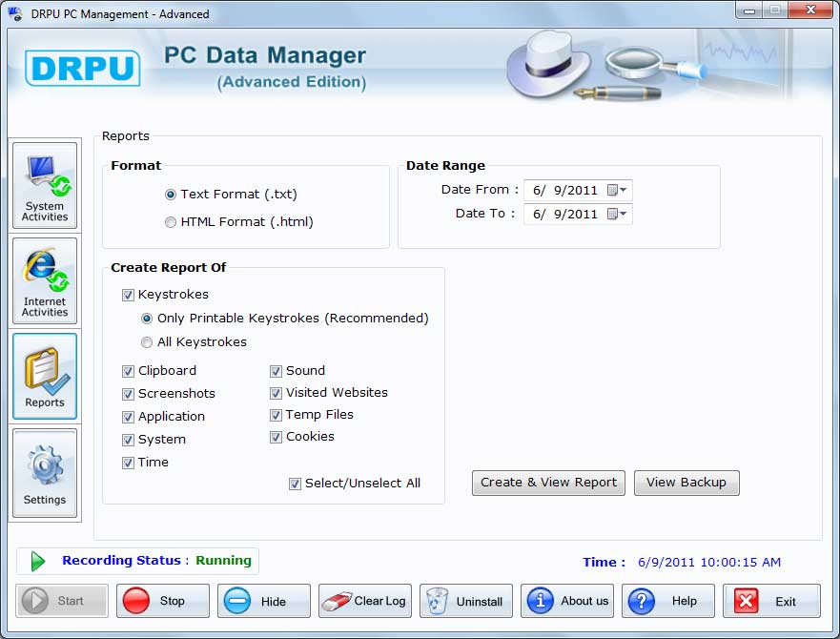This screenshot has width=840, height=639.
Task: Uncheck the Application checkbox
Action: [128, 417]
